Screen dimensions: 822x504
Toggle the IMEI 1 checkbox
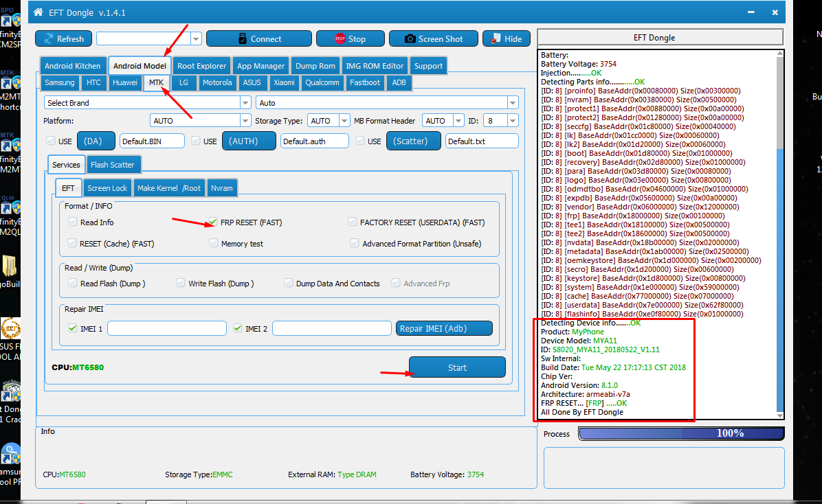pyautogui.click(x=72, y=328)
